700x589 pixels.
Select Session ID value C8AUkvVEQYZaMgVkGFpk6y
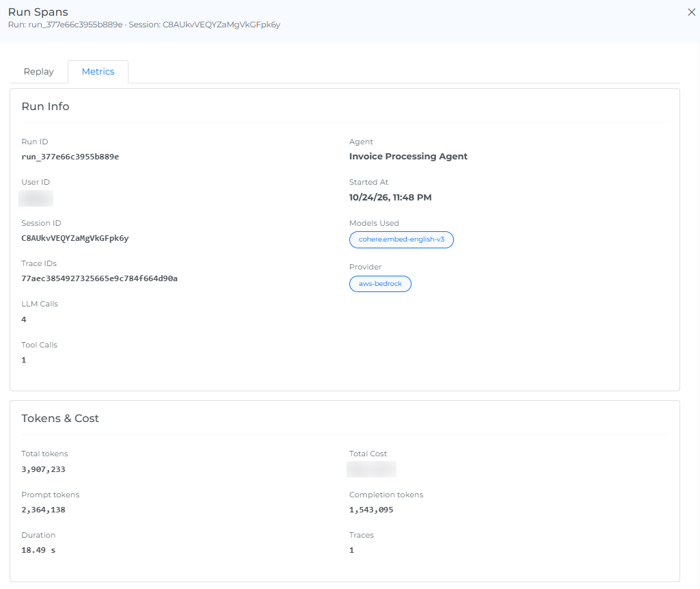(x=75, y=238)
